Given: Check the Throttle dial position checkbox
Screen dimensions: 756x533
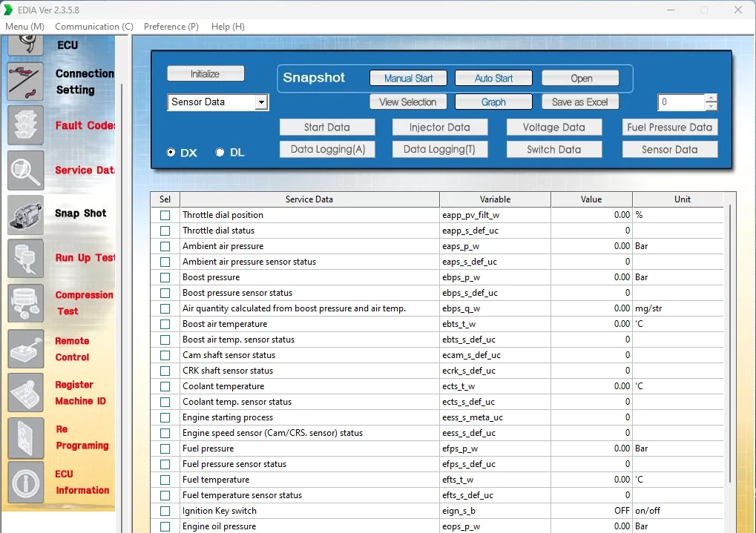Looking at the screenshot, I should click(x=165, y=215).
